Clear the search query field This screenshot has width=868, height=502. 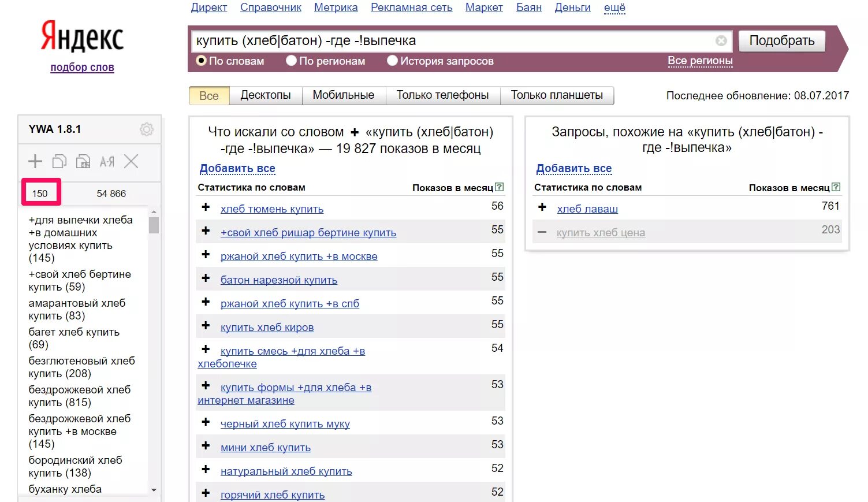[721, 41]
